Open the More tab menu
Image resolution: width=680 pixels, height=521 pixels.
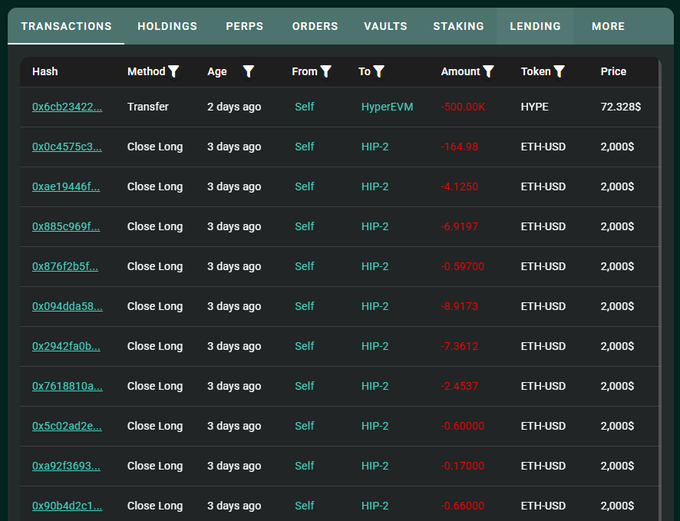608,26
